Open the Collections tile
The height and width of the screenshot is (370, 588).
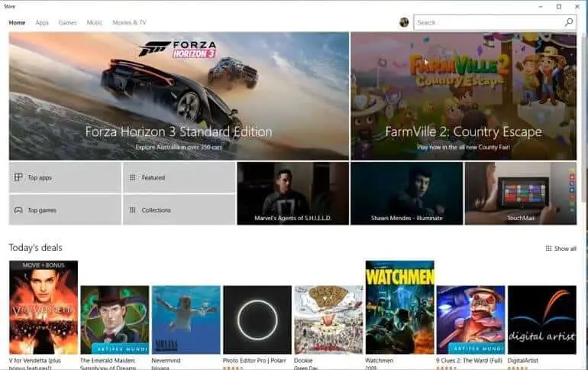(x=179, y=209)
